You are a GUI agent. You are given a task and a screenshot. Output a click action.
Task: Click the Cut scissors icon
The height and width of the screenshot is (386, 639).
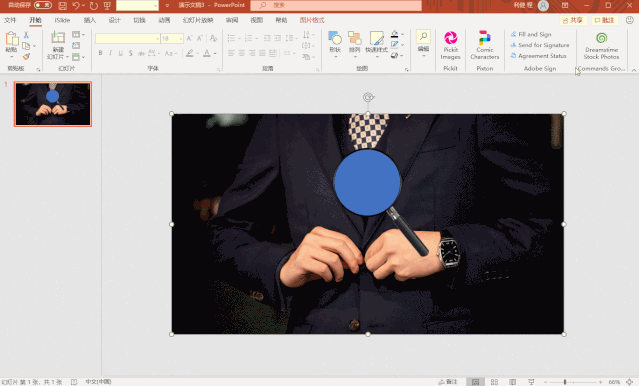(x=26, y=35)
